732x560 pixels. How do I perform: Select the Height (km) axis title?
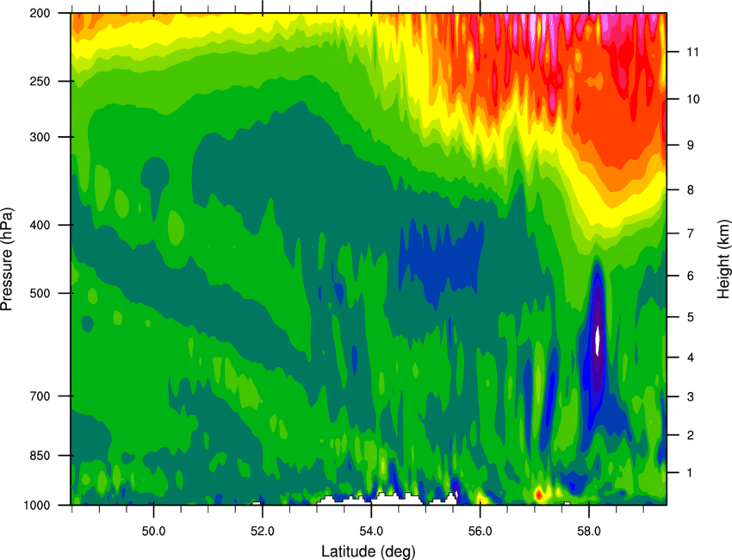(x=723, y=258)
